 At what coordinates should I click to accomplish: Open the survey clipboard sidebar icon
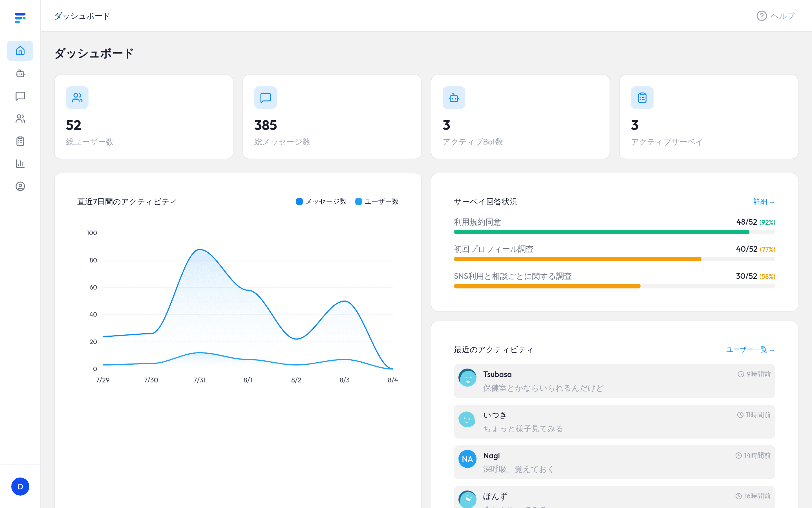pos(20,141)
